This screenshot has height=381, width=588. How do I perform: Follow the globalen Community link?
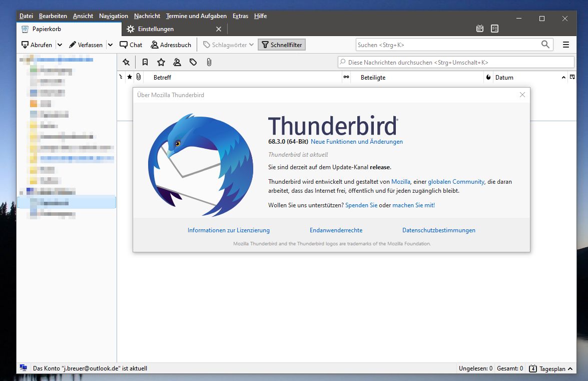tap(456, 182)
